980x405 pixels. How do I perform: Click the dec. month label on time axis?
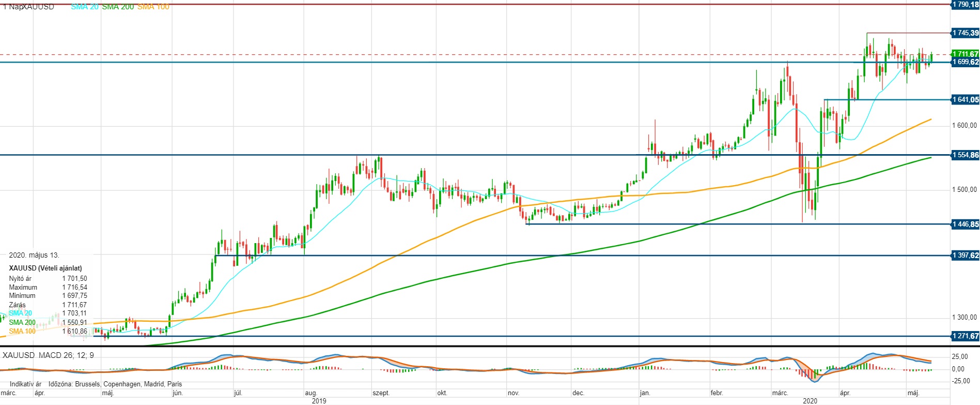[x=579, y=393]
